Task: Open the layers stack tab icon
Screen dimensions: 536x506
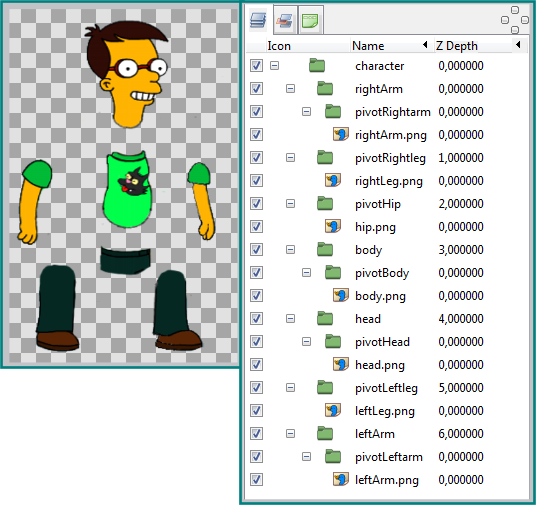Action: 258,20
